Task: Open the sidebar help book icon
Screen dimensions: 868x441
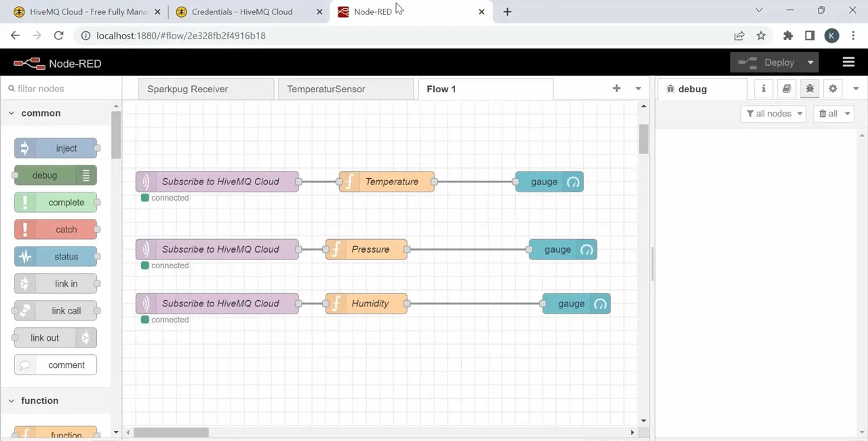Action: coord(787,89)
